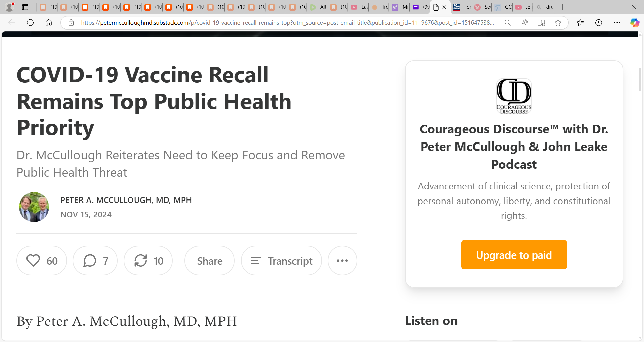Switch to the tab labeled Jer

(x=523, y=7)
